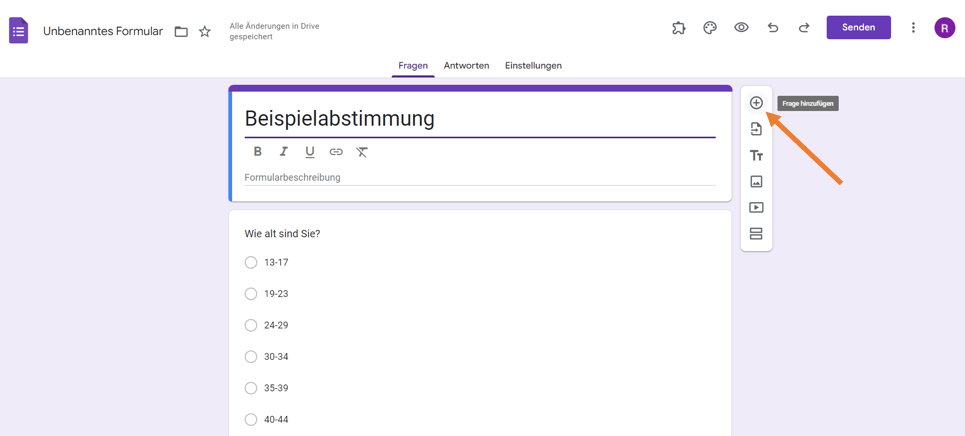This screenshot has height=436, width=965.
Task: Preview the form with the eye icon
Action: (x=741, y=28)
